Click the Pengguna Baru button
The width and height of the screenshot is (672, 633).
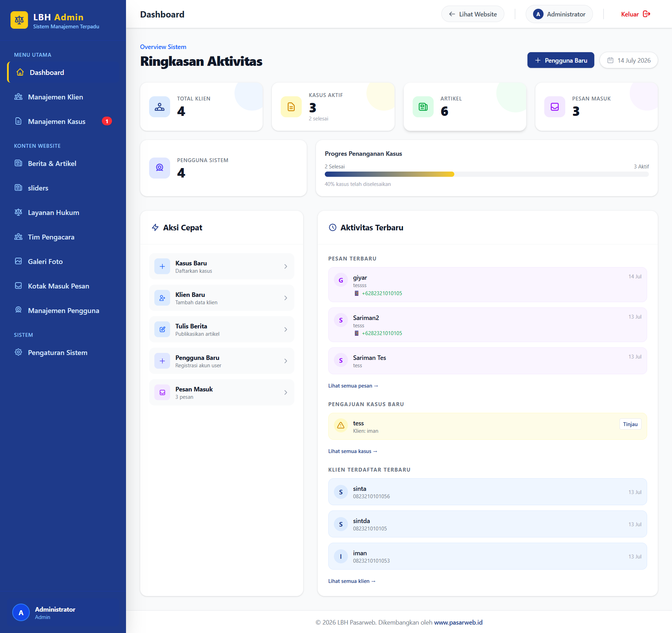click(561, 60)
